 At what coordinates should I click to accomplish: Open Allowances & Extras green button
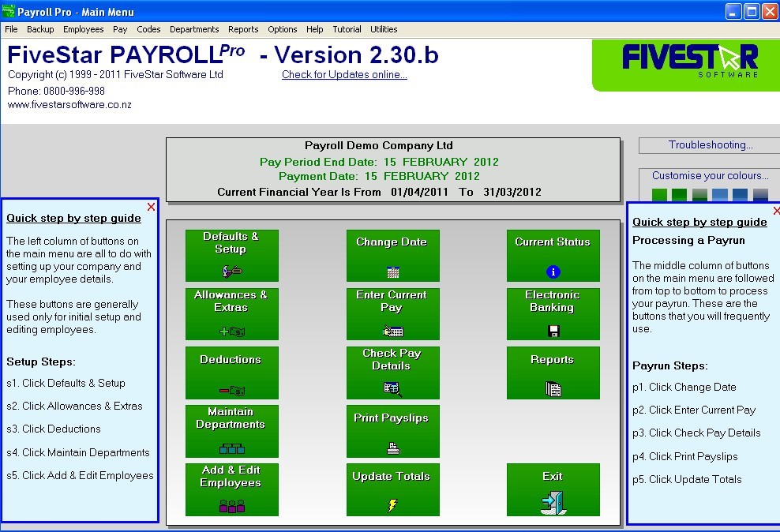(x=232, y=313)
